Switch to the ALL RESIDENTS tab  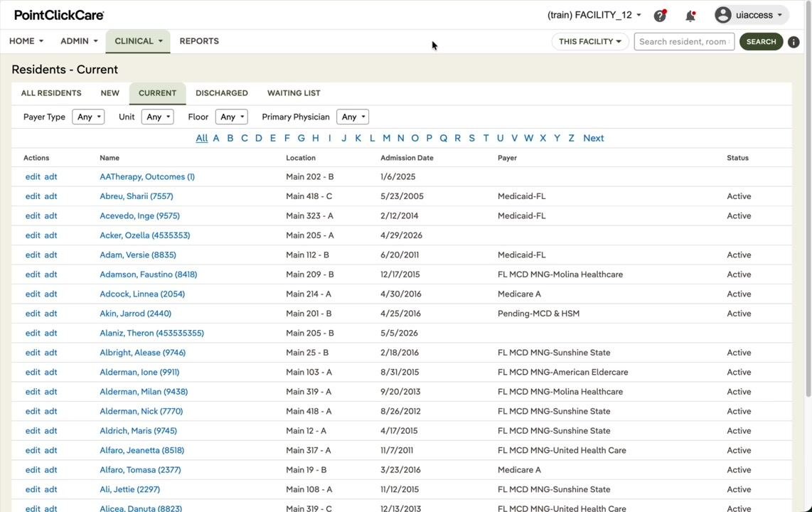pyautogui.click(x=51, y=93)
